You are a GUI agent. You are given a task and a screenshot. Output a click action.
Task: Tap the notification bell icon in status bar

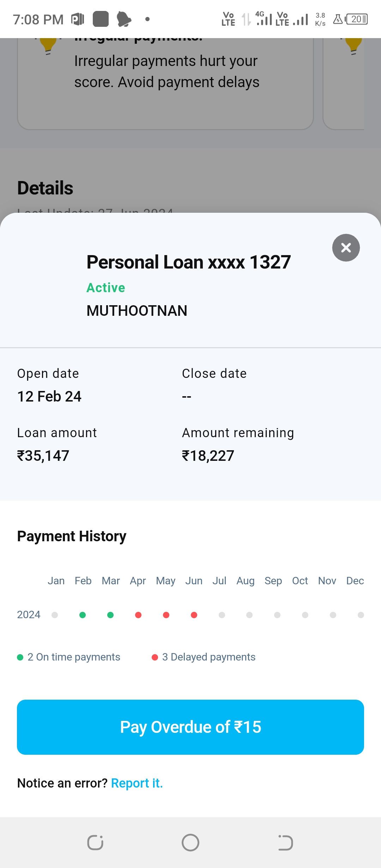tap(123, 19)
